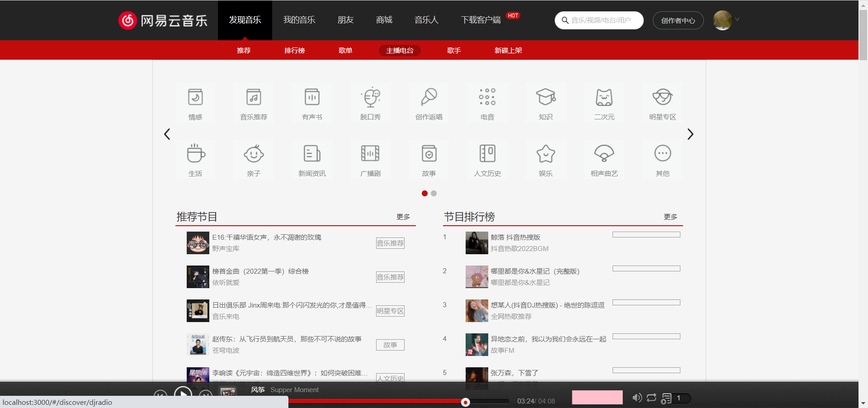
Task: Open ranked program 哪里都是你&水星记（完整版）
Action: (x=535, y=271)
